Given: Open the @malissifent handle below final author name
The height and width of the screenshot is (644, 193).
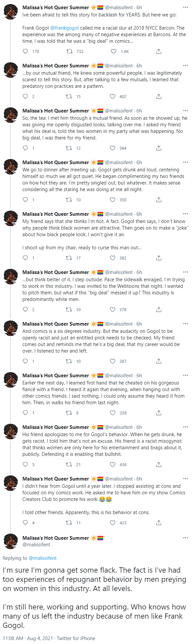Looking at the screenshot, I should [36, 545].
